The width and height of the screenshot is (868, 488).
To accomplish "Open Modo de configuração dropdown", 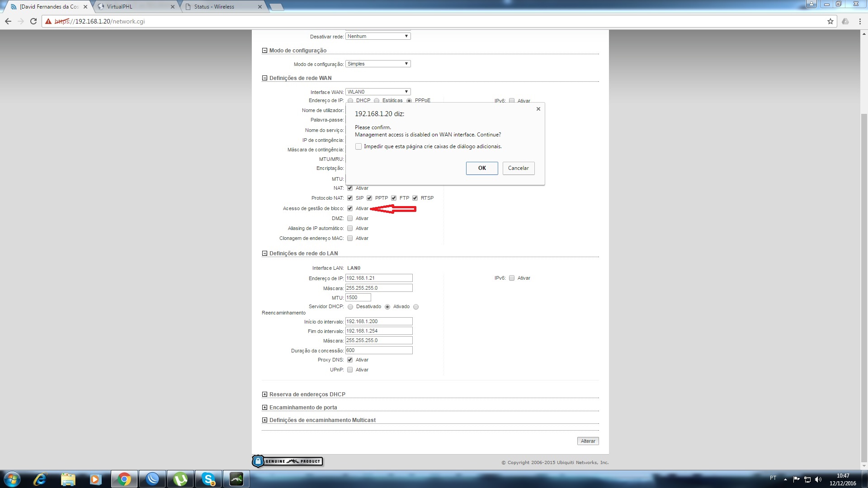I will [378, 64].
